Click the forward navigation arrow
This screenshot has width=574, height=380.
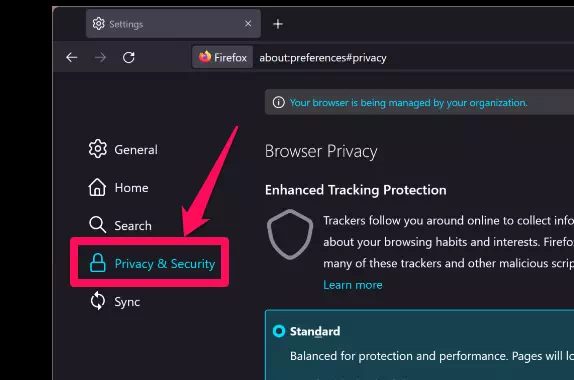coord(100,57)
